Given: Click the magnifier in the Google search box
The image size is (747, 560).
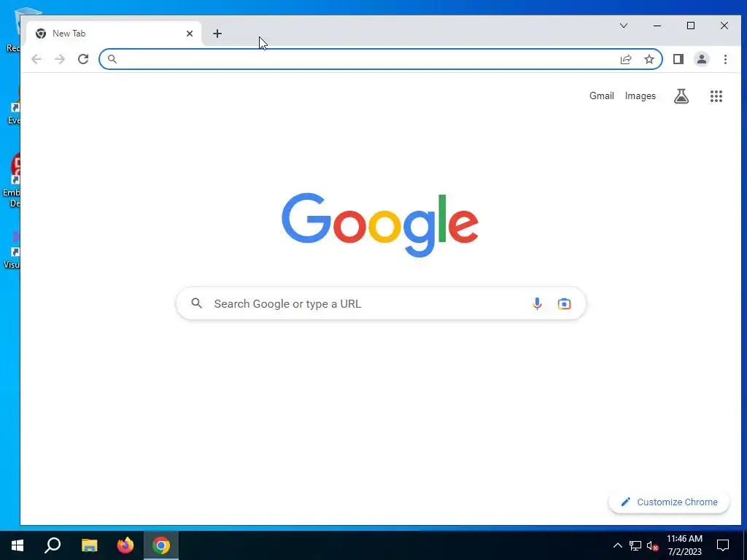Looking at the screenshot, I should (197, 303).
